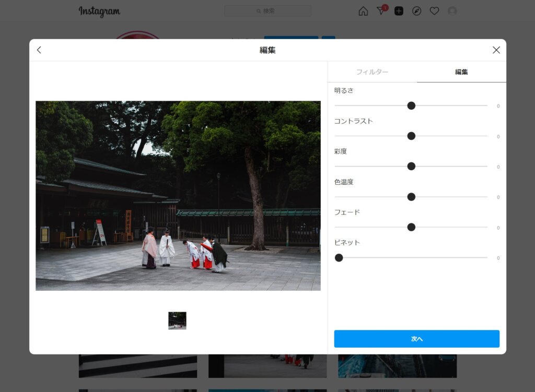The height and width of the screenshot is (392, 535).
Task: Click the ビネット slider handle
Action: click(x=339, y=258)
